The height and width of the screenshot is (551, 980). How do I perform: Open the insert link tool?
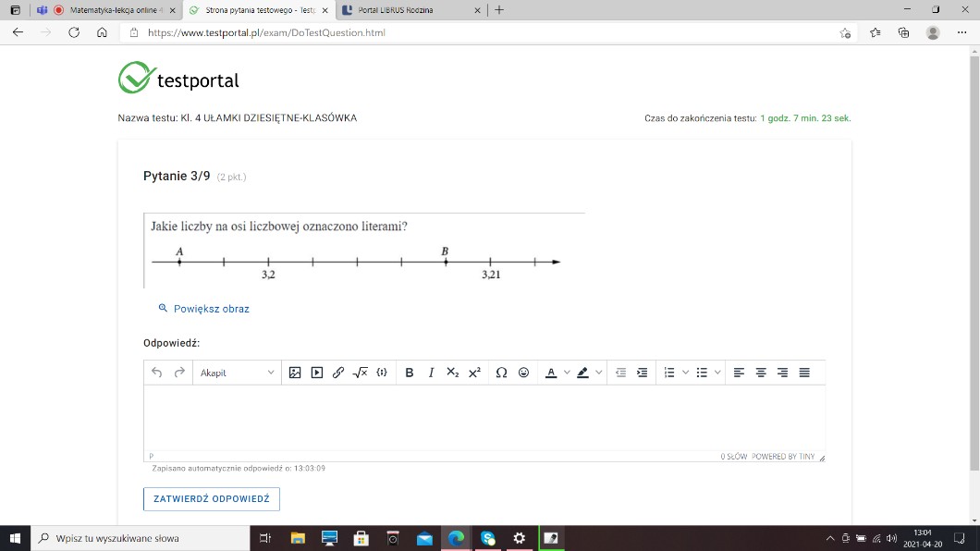point(338,373)
